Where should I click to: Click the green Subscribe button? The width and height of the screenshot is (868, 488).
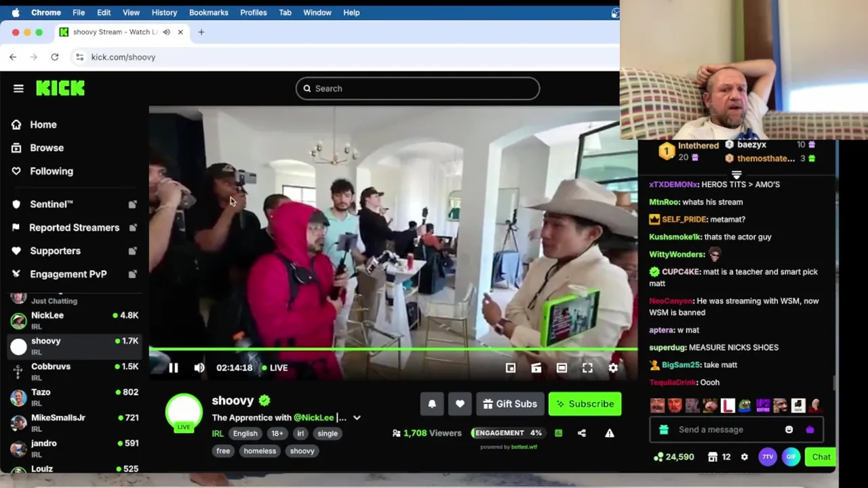tap(585, 404)
